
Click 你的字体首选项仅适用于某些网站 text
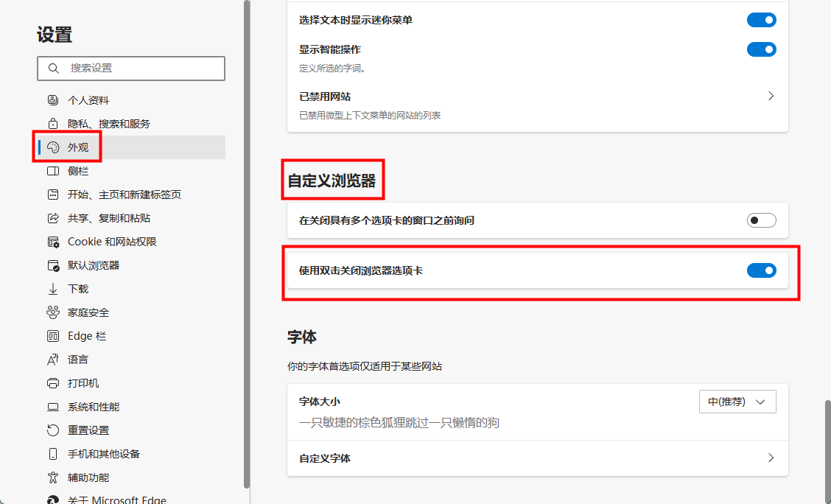click(x=365, y=366)
